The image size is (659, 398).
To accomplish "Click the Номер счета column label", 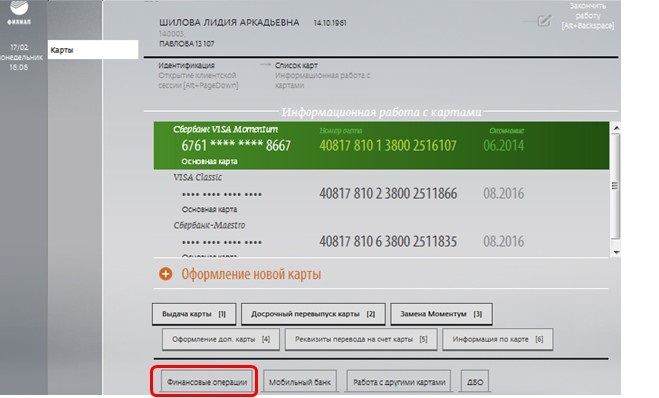I will click(x=340, y=131).
